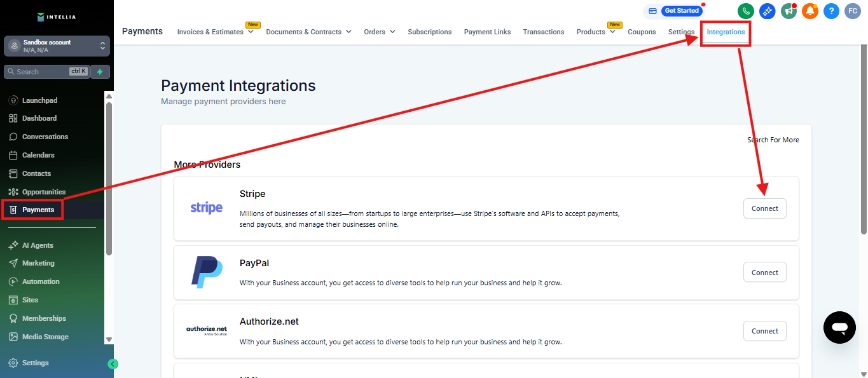Viewport: 868px width, 378px height.
Task: Connect the Stripe payment provider
Action: (x=764, y=208)
